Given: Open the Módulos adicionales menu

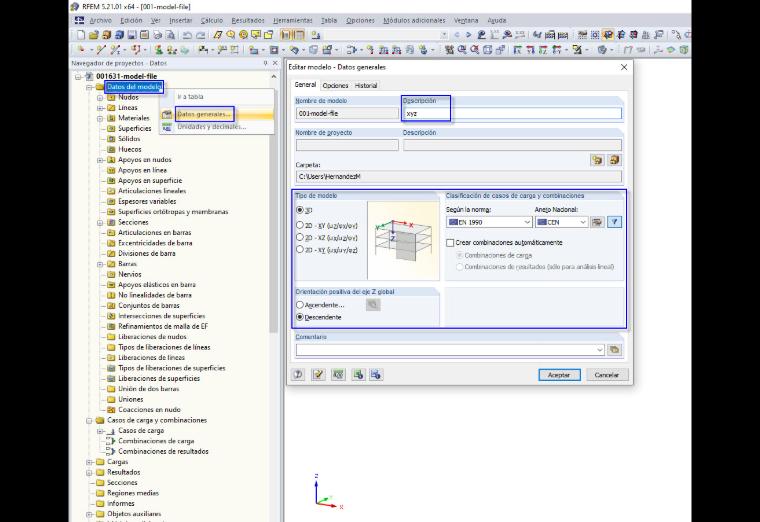Looking at the screenshot, I should [x=414, y=20].
